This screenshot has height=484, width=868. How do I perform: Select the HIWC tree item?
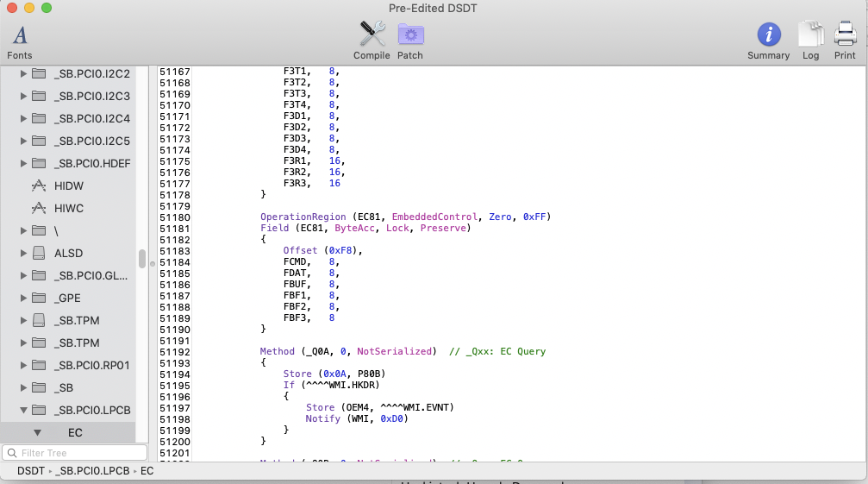point(68,208)
